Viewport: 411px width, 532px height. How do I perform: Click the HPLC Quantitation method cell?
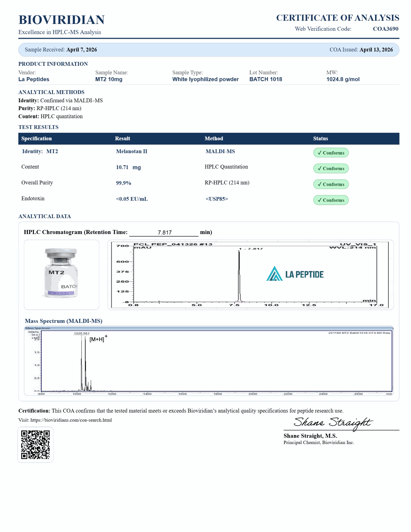[226, 167]
